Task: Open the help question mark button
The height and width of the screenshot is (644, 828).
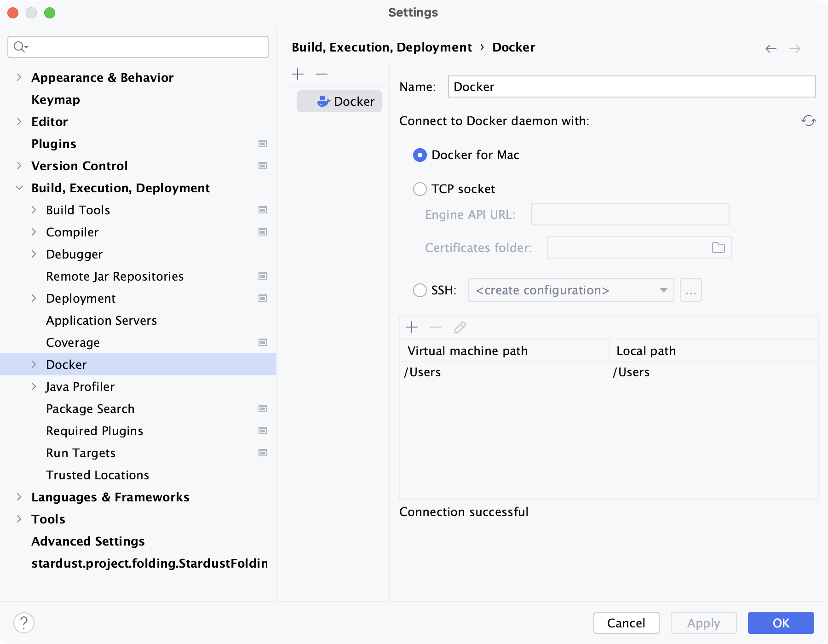Action: tap(24, 623)
